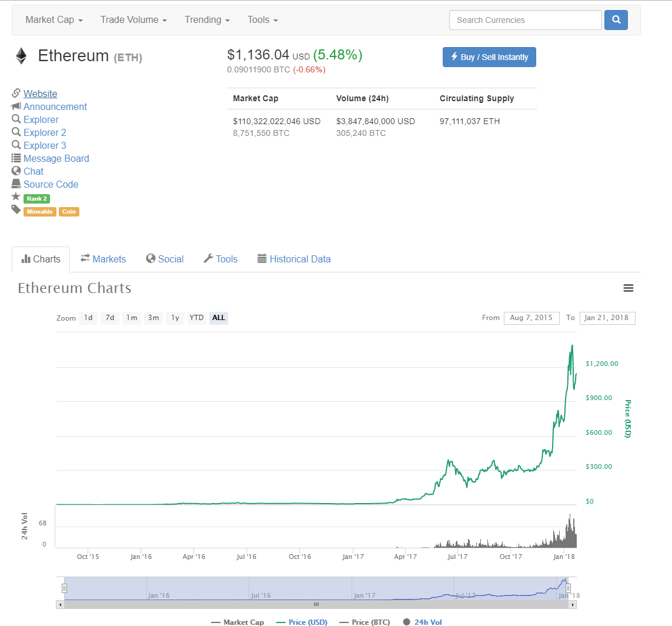Click the megaphone Announcement icon
The height and width of the screenshot is (626, 672).
tap(16, 106)
